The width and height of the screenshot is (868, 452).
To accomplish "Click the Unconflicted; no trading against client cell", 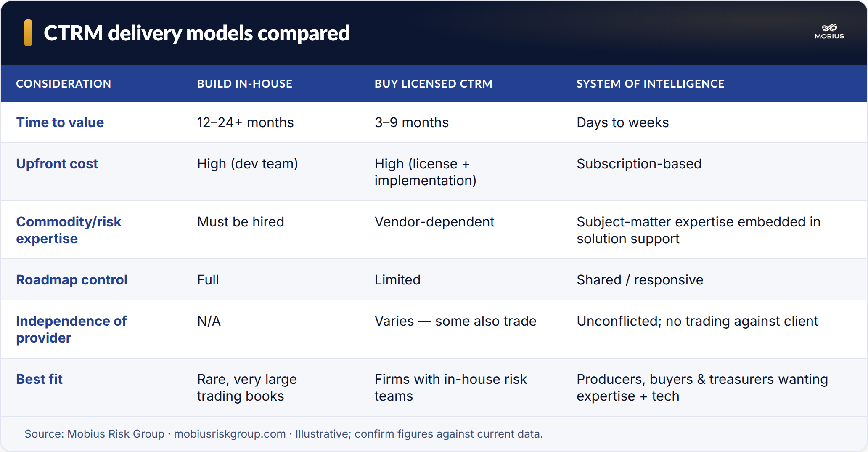I will pos(697,321).
